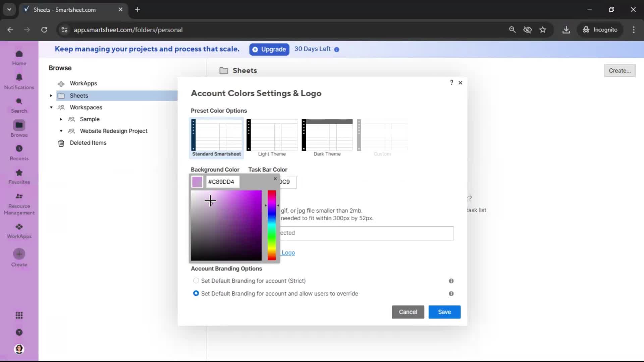Viewport: 644px width, 362px height.
Task: Open Search from the sidebar
Action: click(x=19, y=105)
